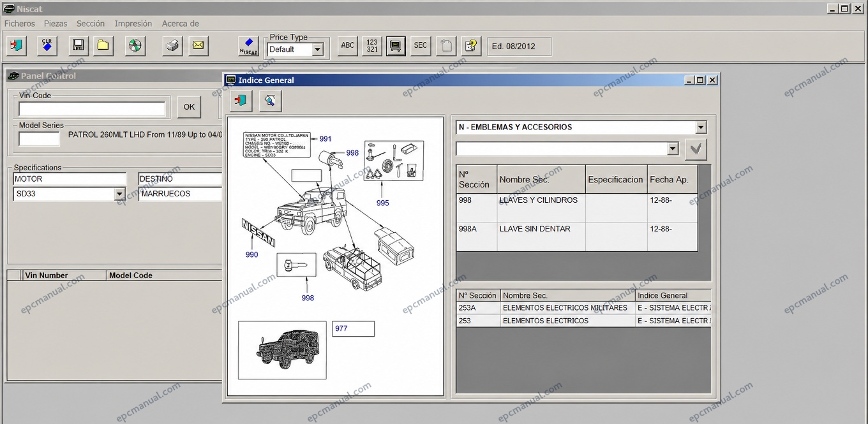868x424 pixels.
Task: Click the OK button next to Vin-Code
Action: pyautogui.click(x=189, y=107)
